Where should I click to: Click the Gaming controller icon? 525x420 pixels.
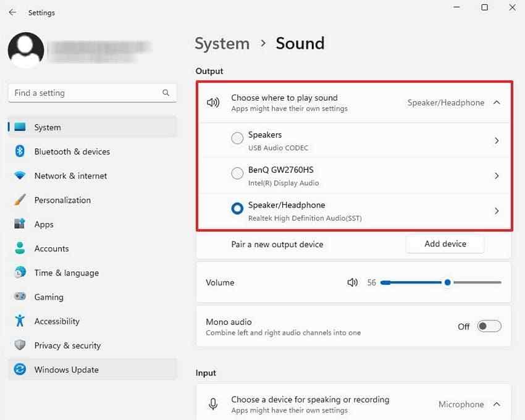(x=20, y=296)
